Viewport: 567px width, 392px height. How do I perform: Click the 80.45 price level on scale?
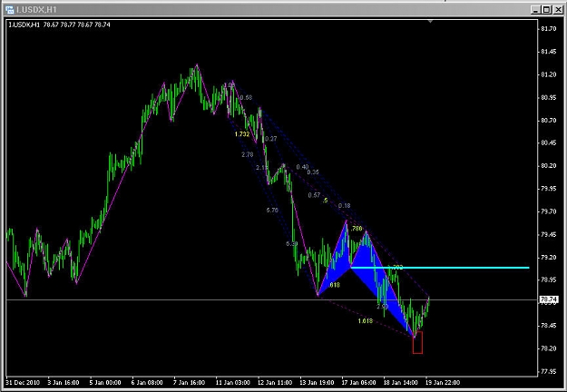tap(548, 142)
